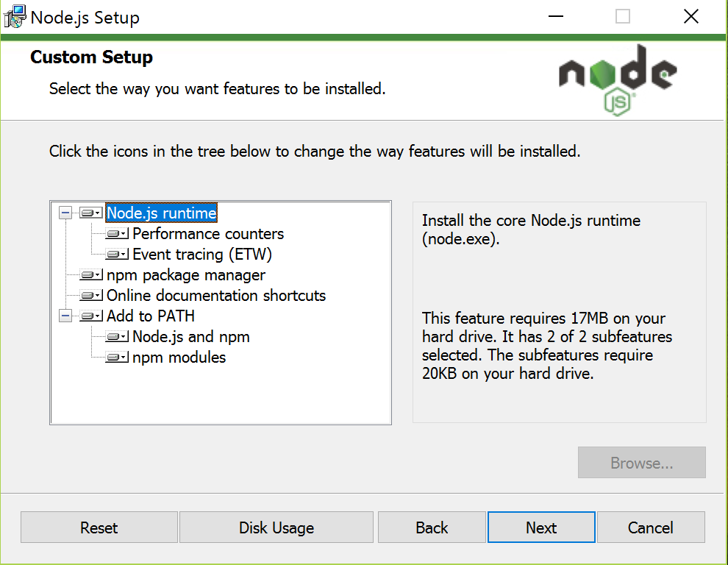This screenshot has width=728, height=565.
Task: Click the installer icon in the title bar
Action: coord(15,16)
